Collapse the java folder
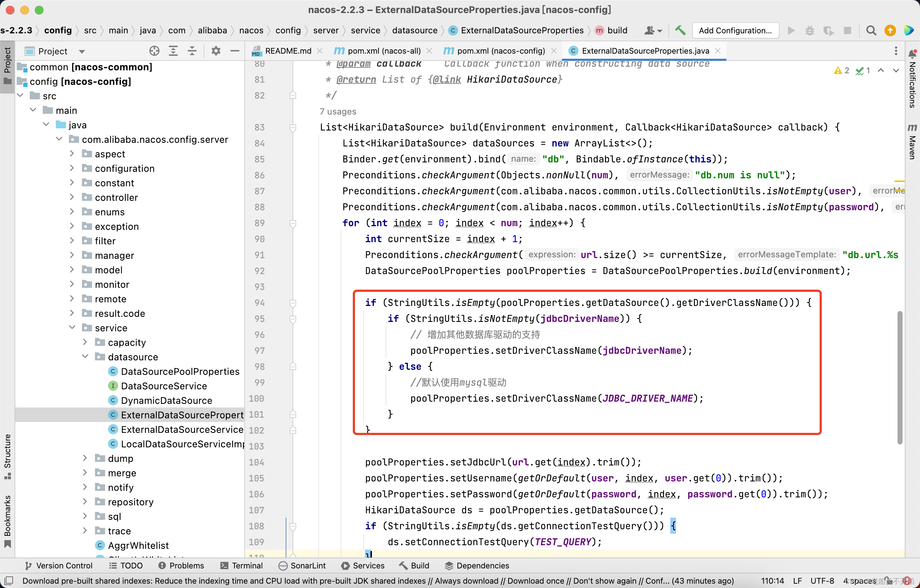This screenshot has width=920, height=588. pyautogui.click(x=46, y=125)
